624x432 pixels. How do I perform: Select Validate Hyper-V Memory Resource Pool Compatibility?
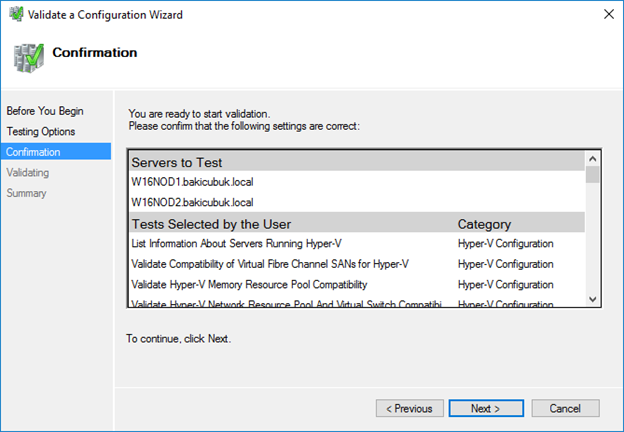249,284
